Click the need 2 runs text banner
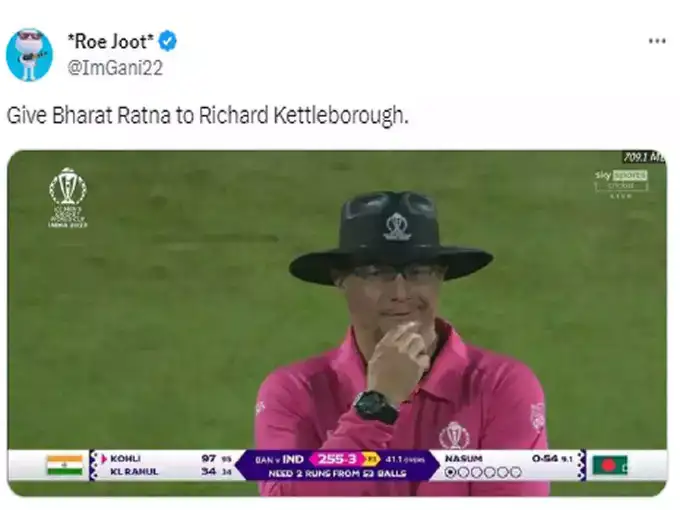 click(337, 473)
